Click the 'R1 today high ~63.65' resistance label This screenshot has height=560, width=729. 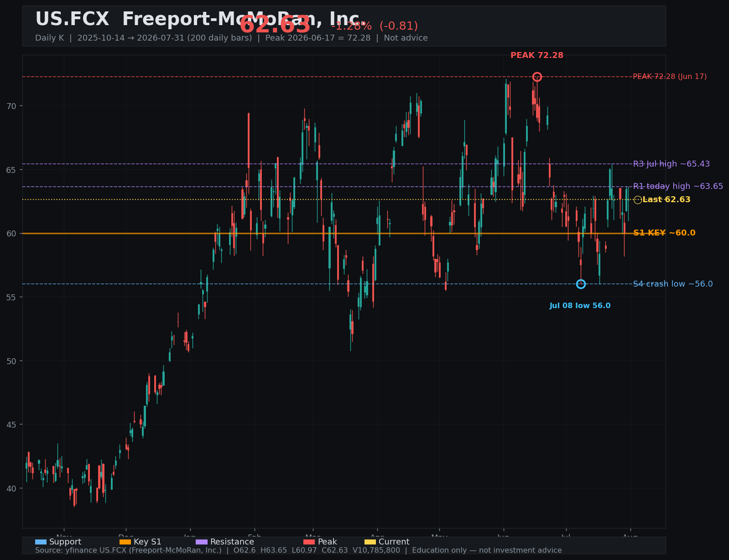[678, 186]
